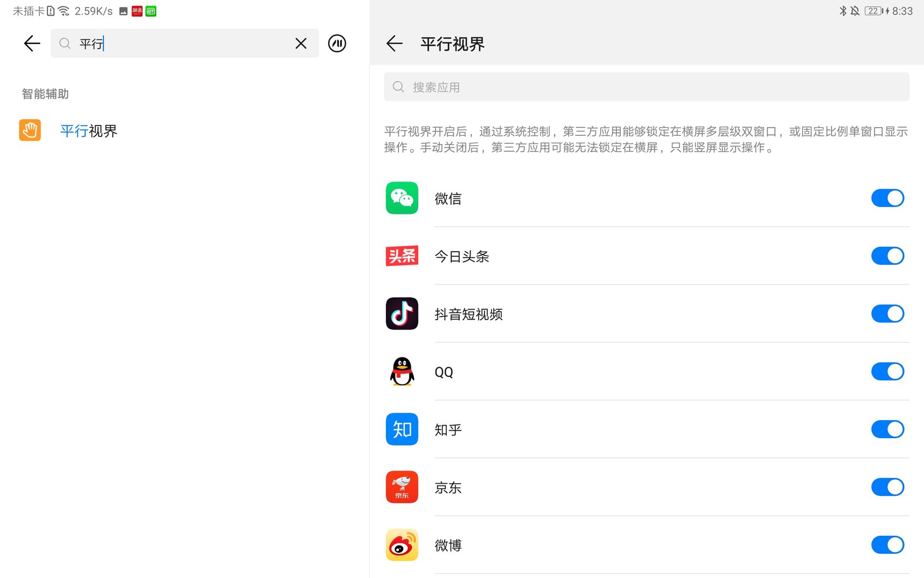Disable the 微博 switch
Image resolution: width=924 pixels, height=578 pixels.
[888, 545]
